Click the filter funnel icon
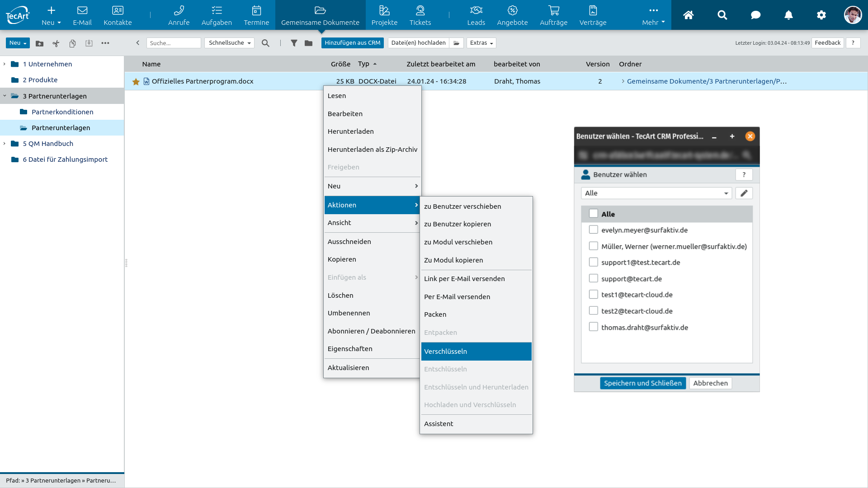 (294, 43)
